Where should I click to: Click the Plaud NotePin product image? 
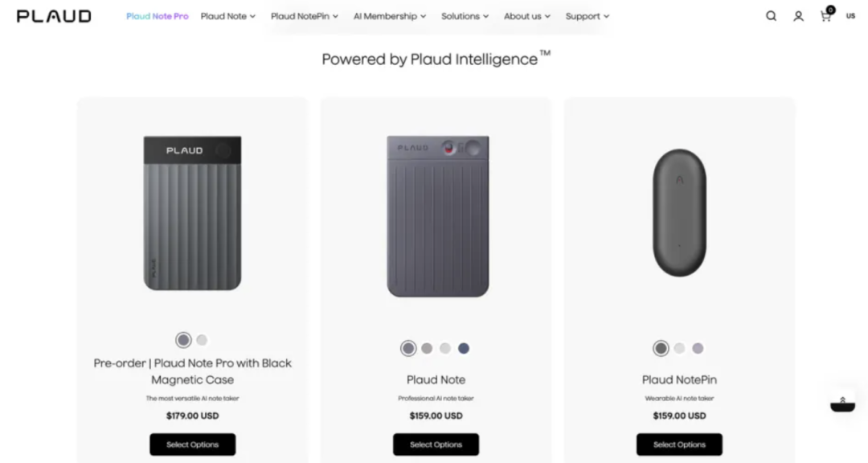click(679, 211)
